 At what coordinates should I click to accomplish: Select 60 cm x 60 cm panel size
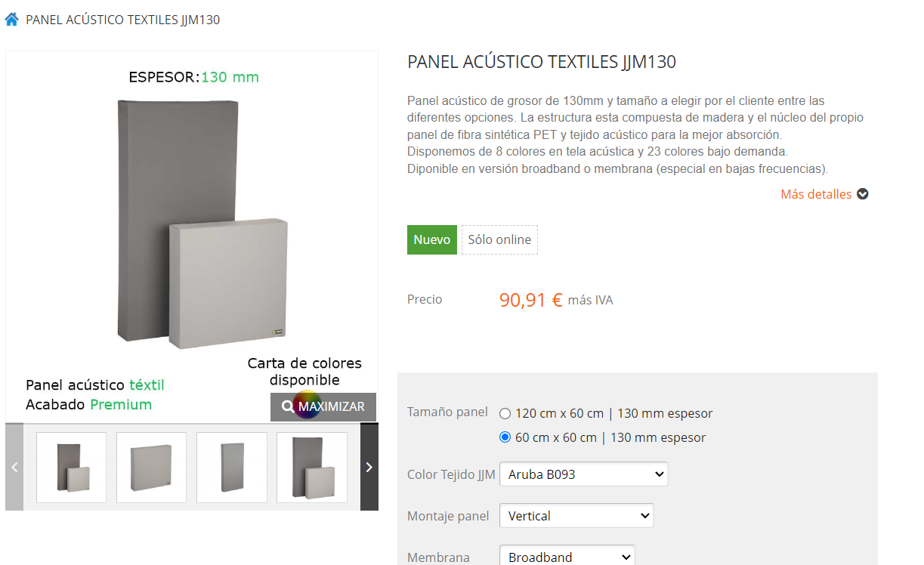505,437
